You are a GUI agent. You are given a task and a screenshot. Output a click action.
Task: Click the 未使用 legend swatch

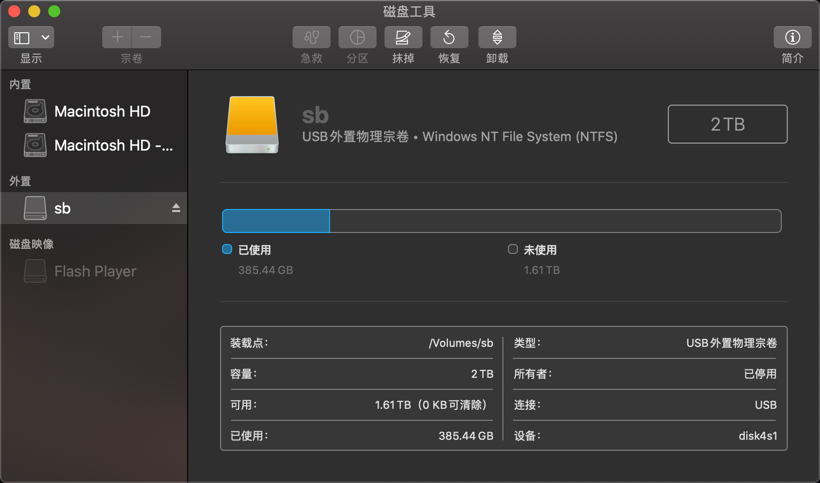point(513,249)
